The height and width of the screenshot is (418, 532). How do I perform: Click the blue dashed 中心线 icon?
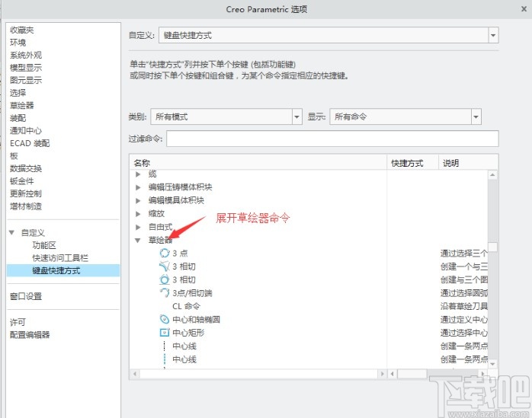[164, 359]
